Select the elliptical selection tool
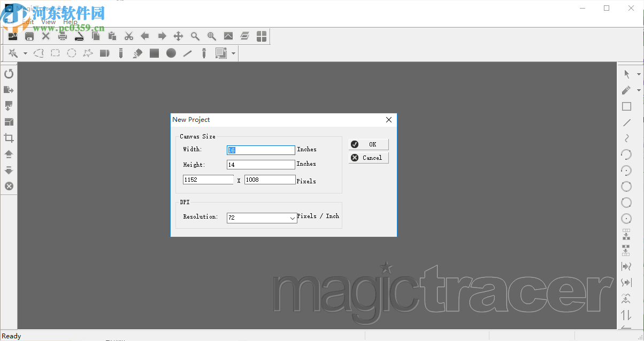The height and width of the screenshot is (341, 644). point(71,53)
